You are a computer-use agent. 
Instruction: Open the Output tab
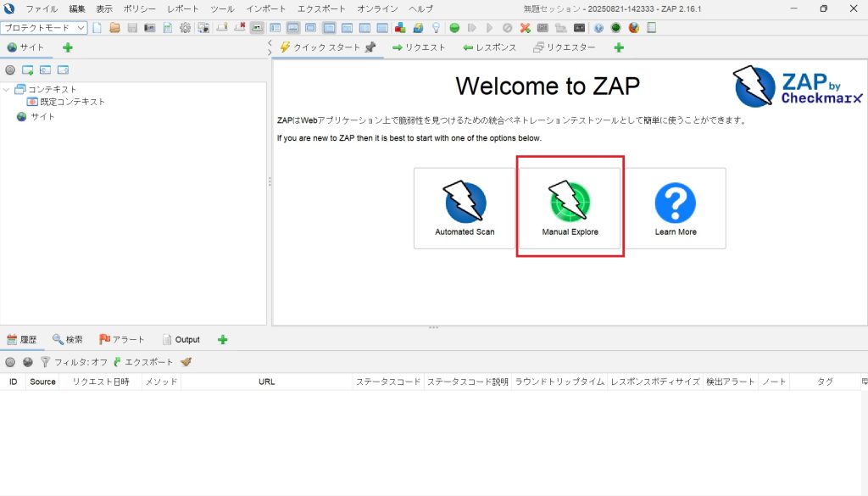(x=181, y=340)
